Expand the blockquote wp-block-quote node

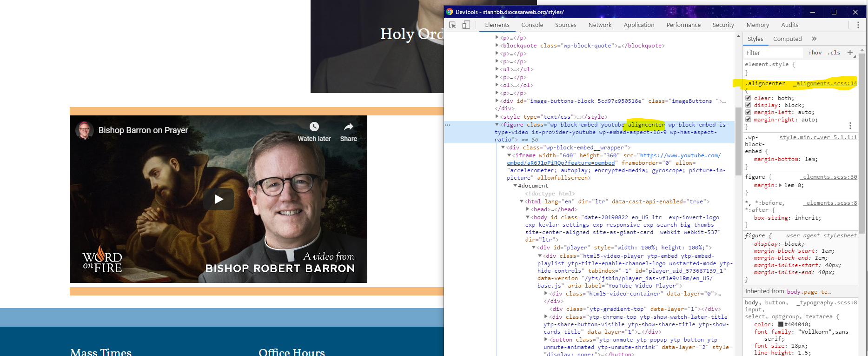[x=497, y=46]
